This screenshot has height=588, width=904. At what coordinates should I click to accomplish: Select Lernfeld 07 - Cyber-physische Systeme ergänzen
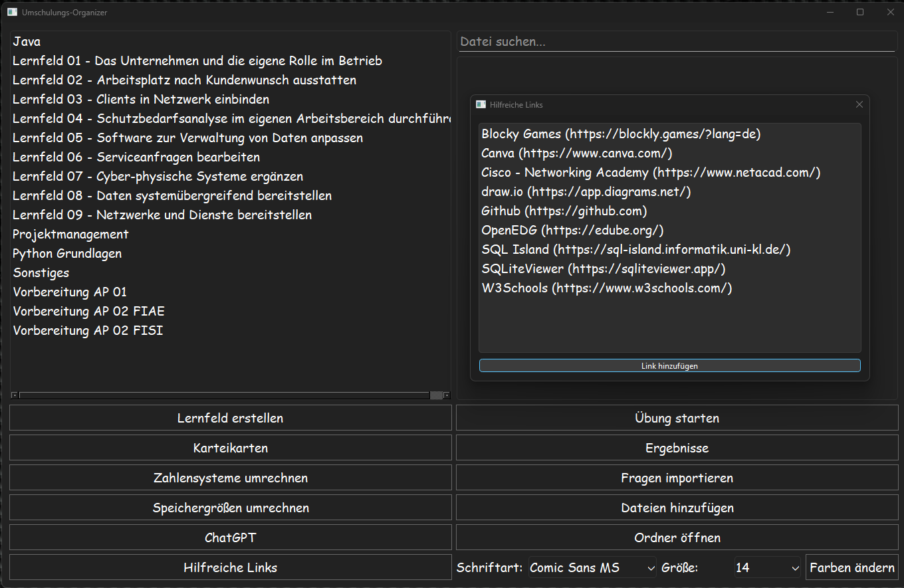[x=231, y=176]
